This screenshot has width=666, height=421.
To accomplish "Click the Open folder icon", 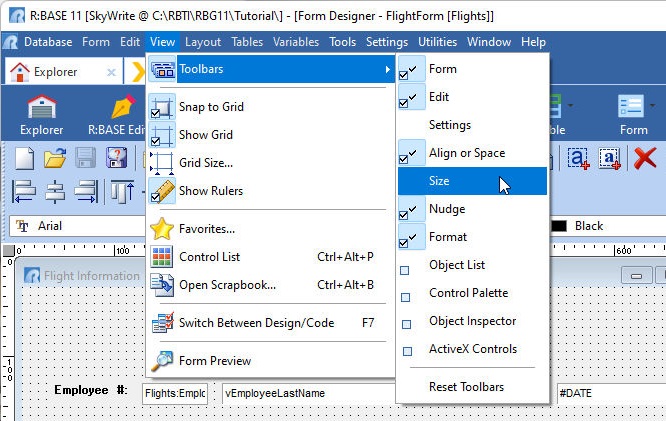I will (55, 158).
